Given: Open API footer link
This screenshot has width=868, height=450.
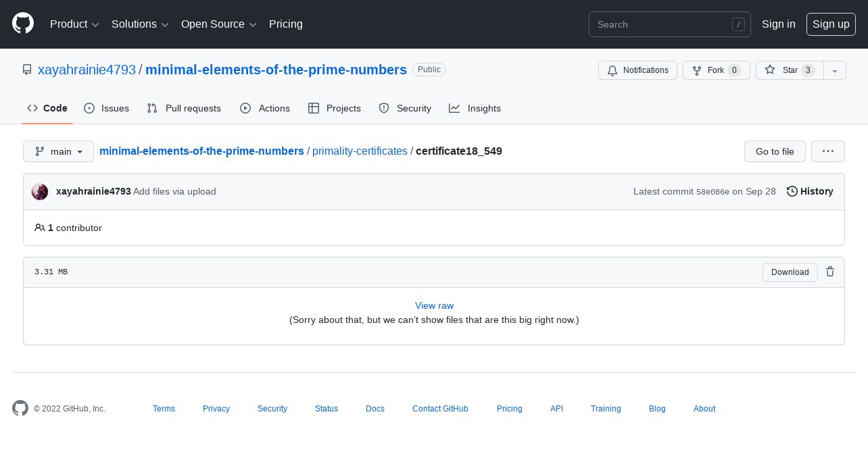Looking at the screenshot, I should (556, 409).
